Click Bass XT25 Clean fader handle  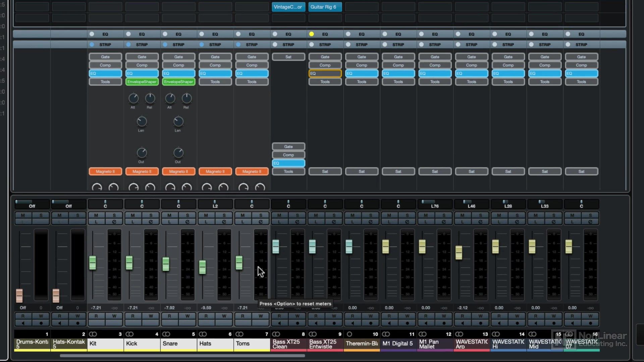point(276,247)
